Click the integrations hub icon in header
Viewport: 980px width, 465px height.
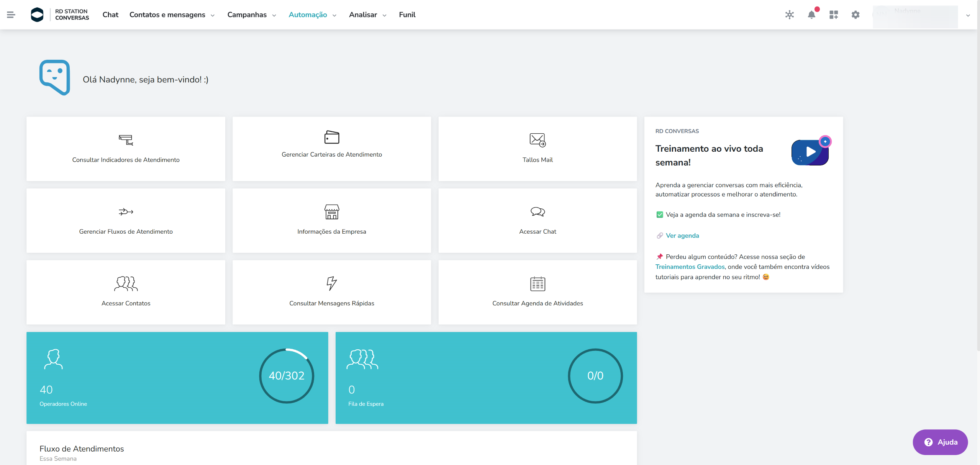(x=789, y=15)
